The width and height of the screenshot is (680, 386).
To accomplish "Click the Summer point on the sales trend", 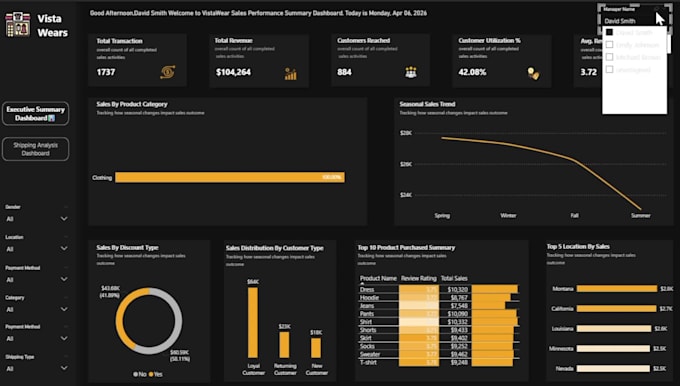I will 641,209.
